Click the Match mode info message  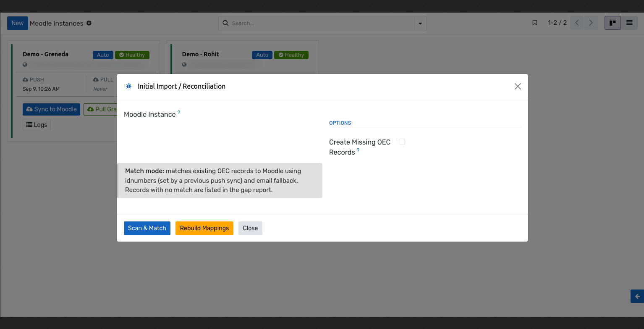220,181
